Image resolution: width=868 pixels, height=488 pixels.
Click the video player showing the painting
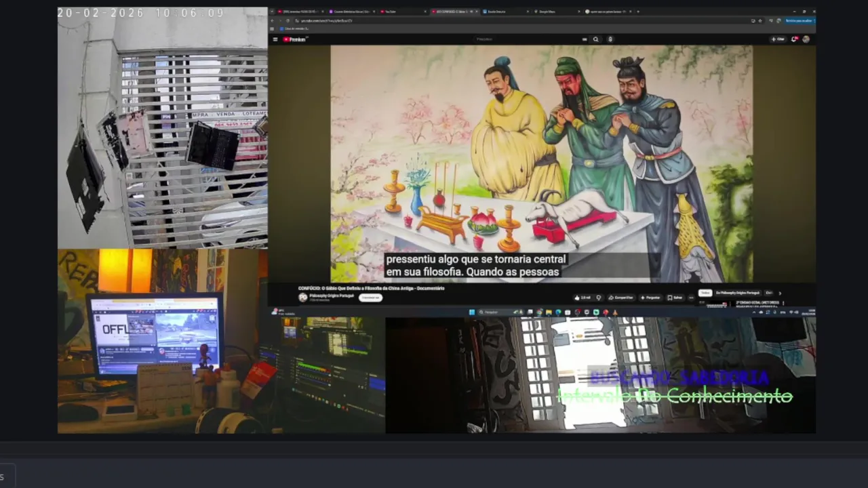(541, 163)
